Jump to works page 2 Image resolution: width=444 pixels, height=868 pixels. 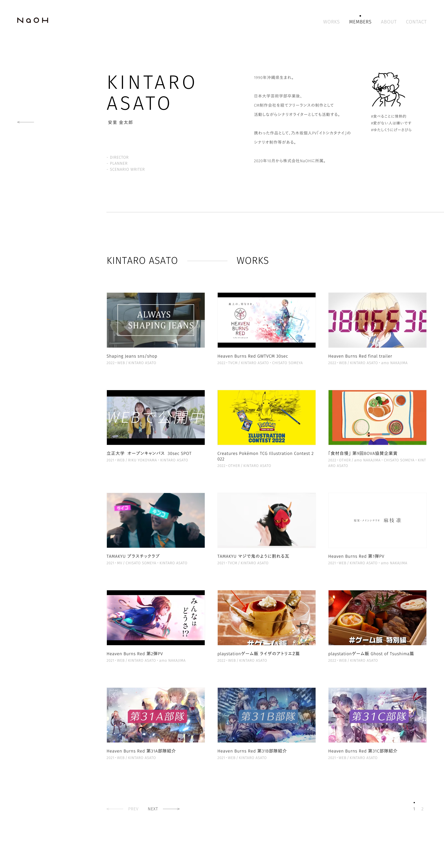pyautogui.click(x=422, y=809)
